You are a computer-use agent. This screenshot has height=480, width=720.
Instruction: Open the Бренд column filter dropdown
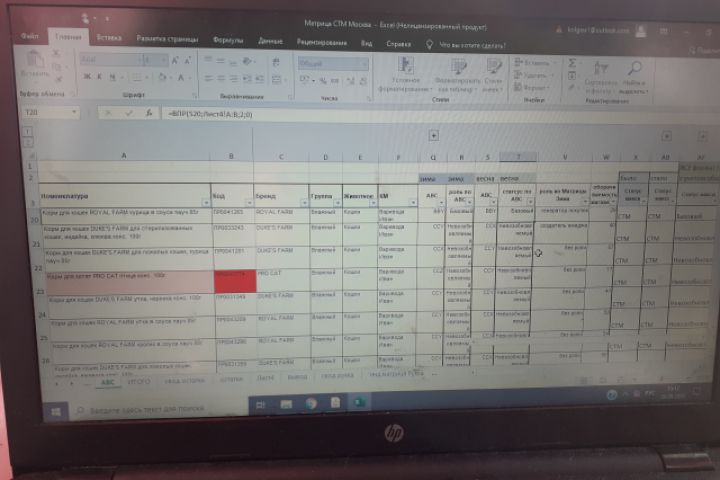point(304,203)
